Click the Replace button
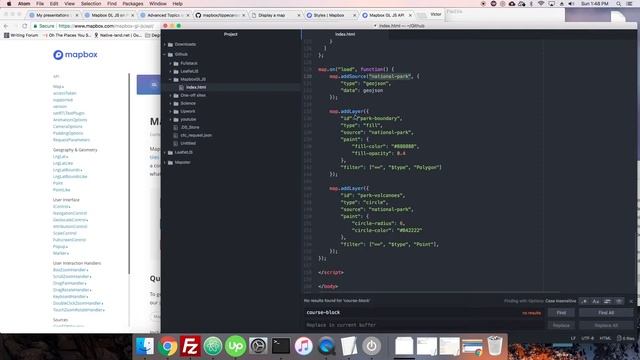The width and height of the screenshot is (640, 360). tap(561, 325)
